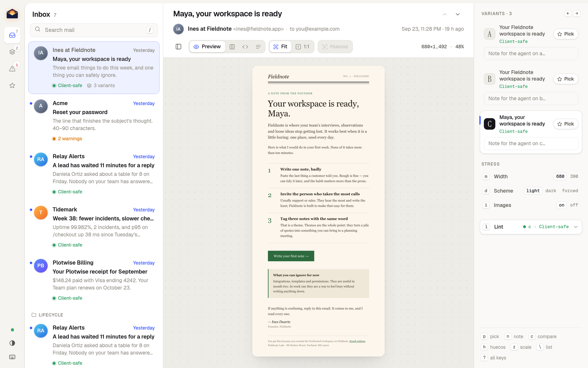Click the huecos shortcut hint
Screen dimensions: 588x368
tap(493, 347)
